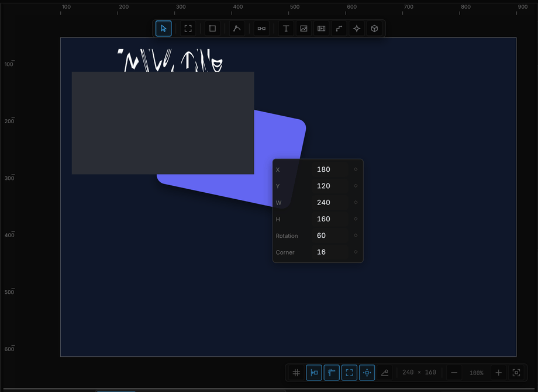The image size is (538, 392).
Task: Edit the H height field 160
Action: [x=330, y=218]
